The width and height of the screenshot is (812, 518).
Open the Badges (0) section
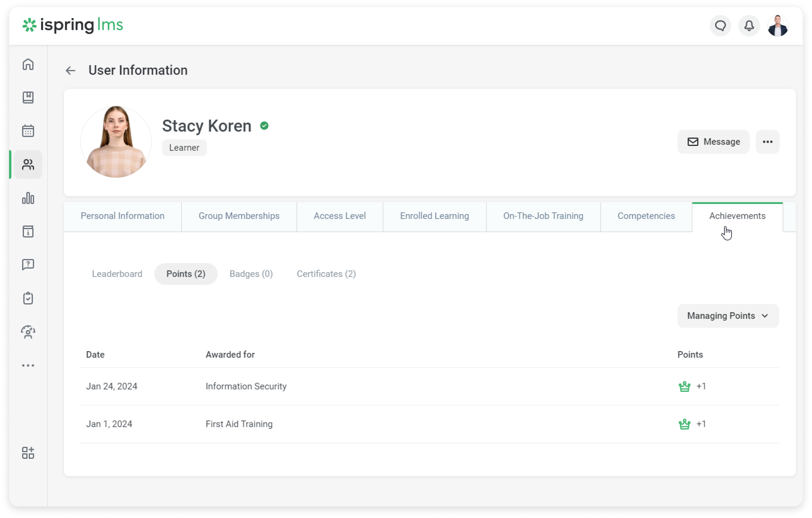(x=251, y=274)
